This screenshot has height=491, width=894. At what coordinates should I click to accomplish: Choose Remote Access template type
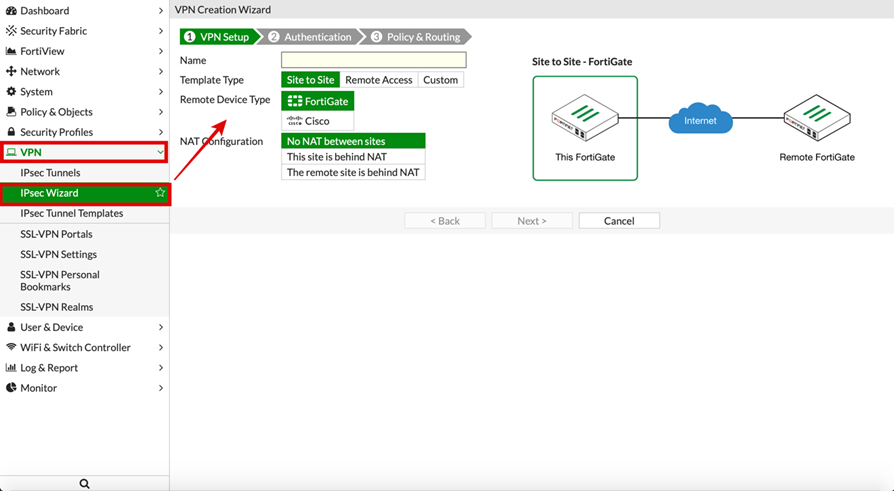(x=379, y=80)
